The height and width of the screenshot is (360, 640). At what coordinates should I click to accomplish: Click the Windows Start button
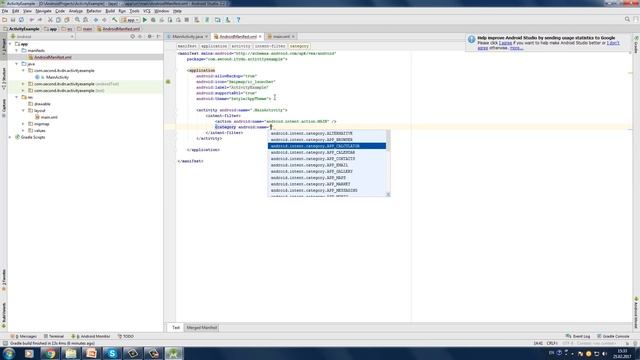(9, 353)
